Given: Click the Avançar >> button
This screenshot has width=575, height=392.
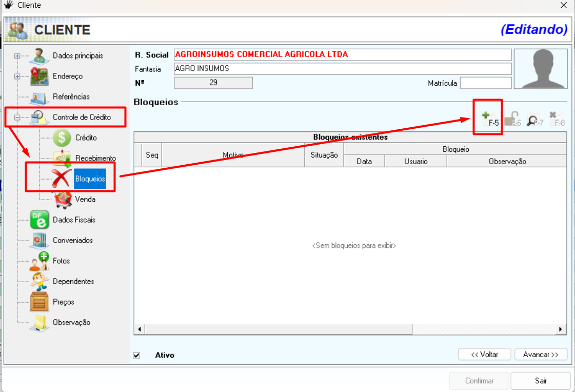Looking at the screenshot, I should (541, 355).
